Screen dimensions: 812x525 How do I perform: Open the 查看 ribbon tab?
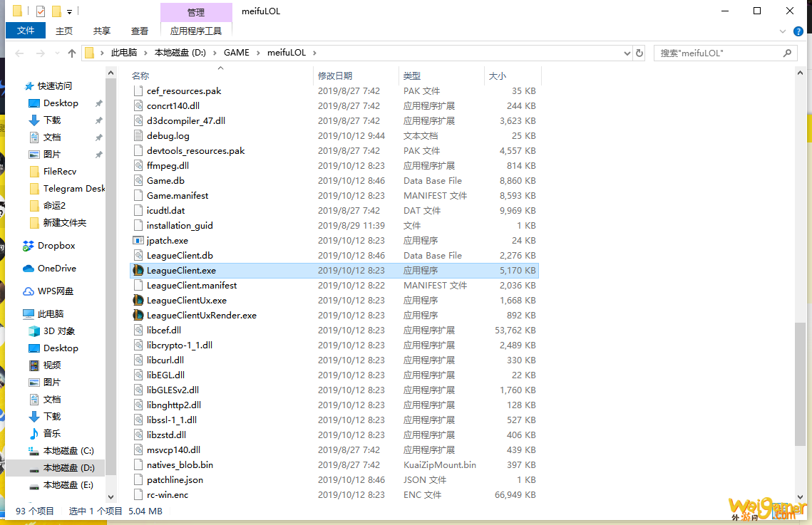140,31
